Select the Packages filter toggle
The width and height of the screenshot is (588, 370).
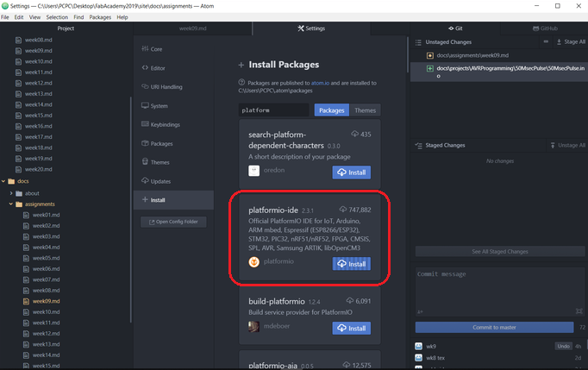pos(333,110)
